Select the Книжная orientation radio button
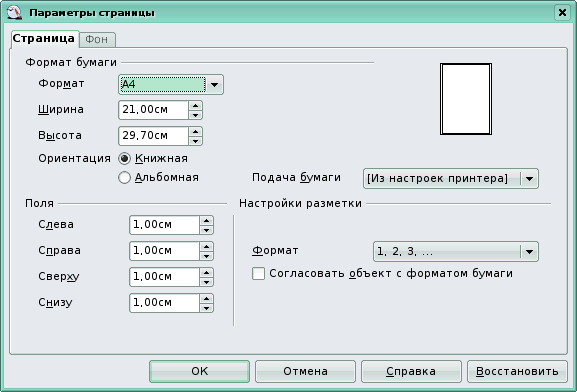This screenshot has height=392, width=577. coord(124,159)
